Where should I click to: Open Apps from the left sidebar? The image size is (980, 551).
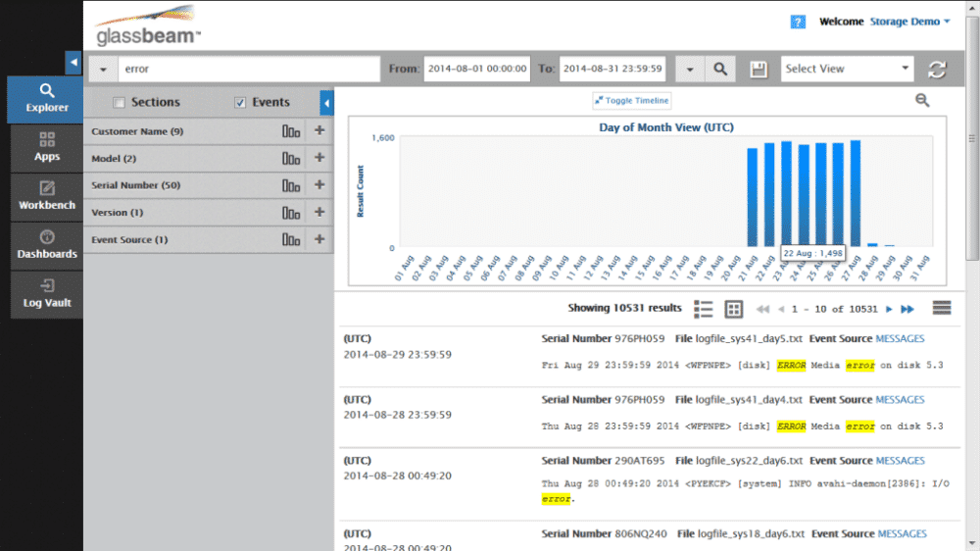pos(47,147)
